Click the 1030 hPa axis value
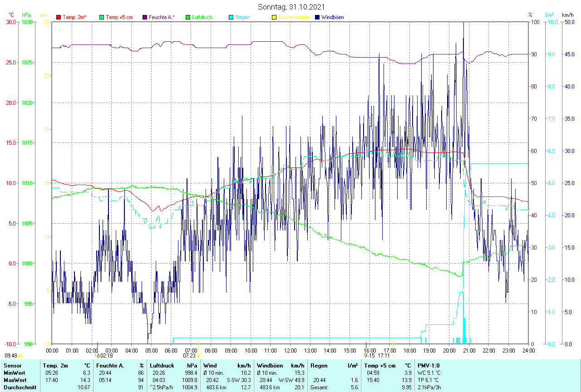 click(26, 22)
